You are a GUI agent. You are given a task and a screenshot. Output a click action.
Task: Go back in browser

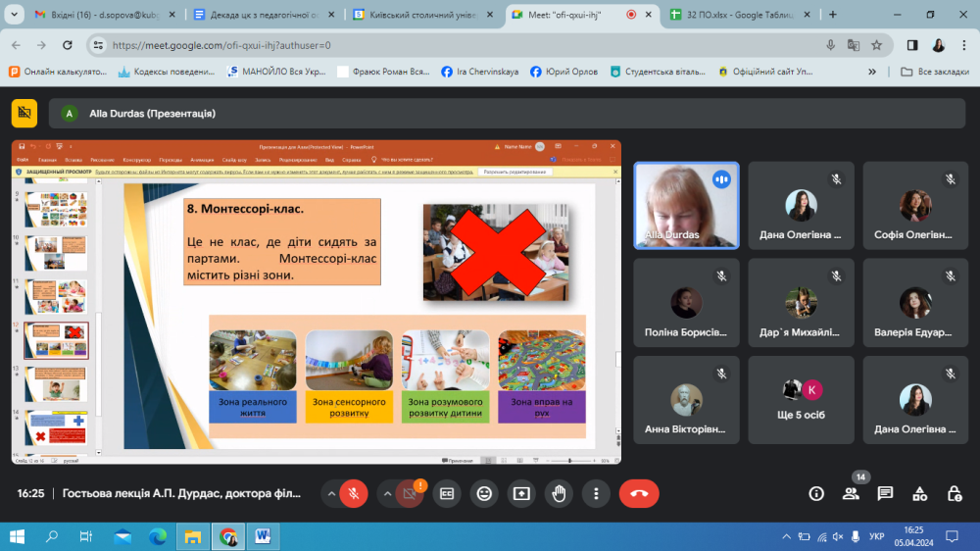tap(17, 45)
